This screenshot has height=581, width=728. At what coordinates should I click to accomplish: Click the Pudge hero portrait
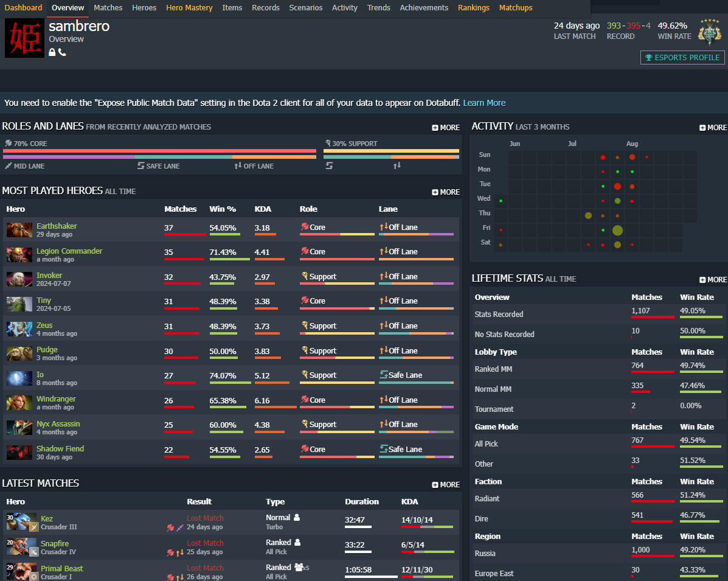pyautogui.click(x=19, y=353)
